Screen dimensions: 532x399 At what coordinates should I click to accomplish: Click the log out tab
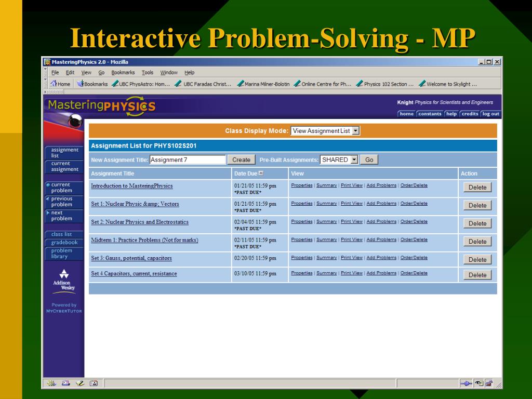(x=490, y=114)
